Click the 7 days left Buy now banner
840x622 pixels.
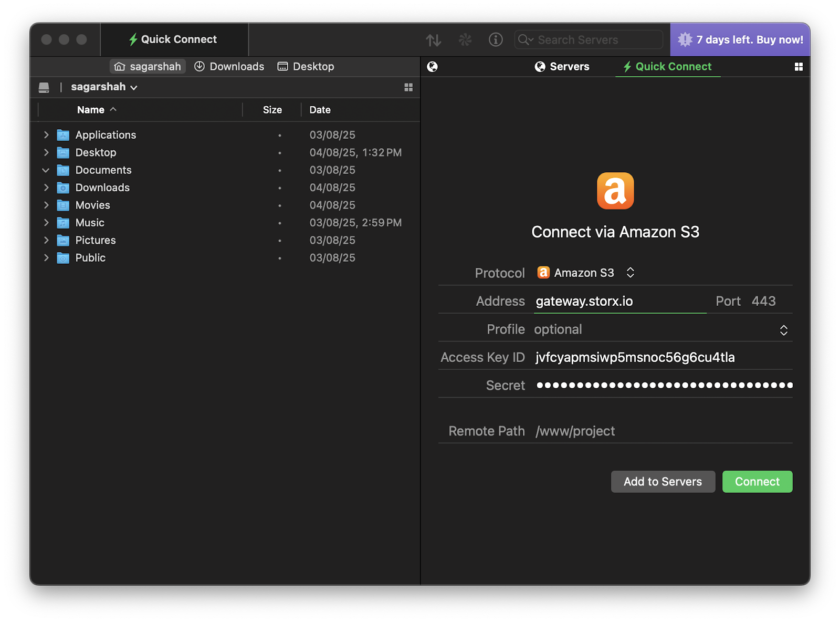(x=740, y=40)
